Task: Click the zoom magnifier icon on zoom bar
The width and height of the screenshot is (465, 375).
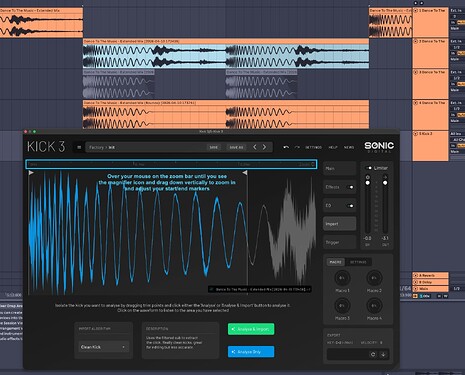Action: coord(313,164)
